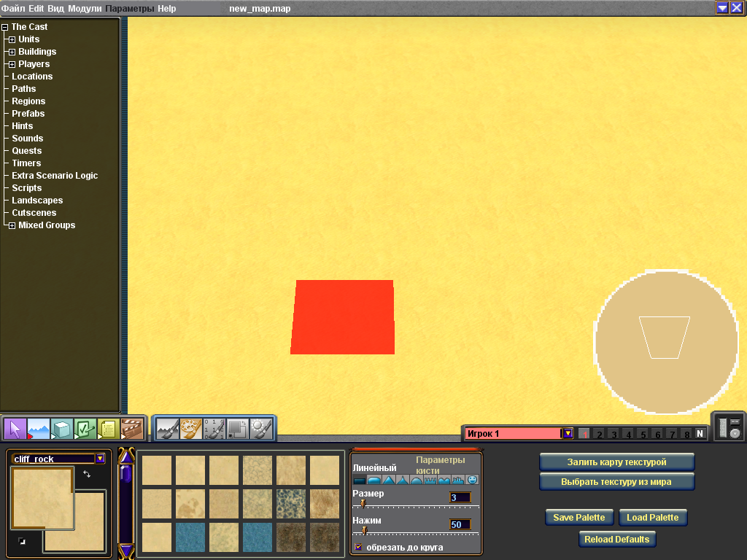This screenshot has width=747, height=560.
Task: Open the Игрок 1 player dropdown
Action: point(568,433)
